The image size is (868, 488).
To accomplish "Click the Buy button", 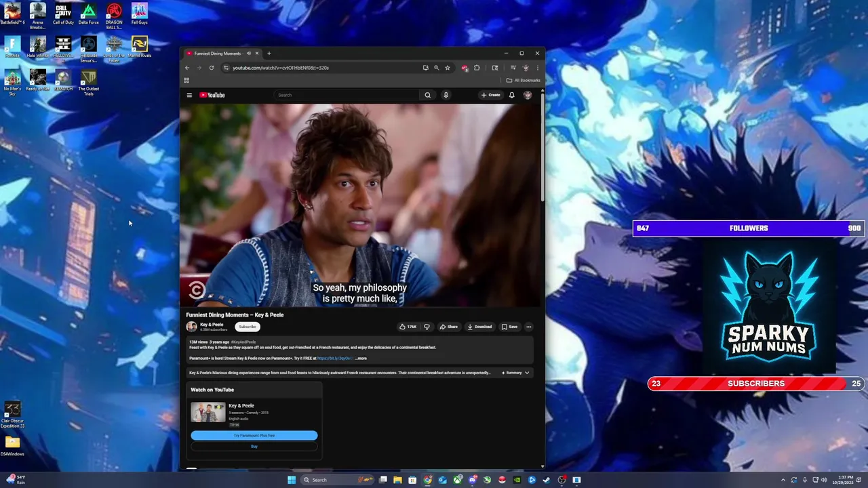I will [x=254, y=446].
